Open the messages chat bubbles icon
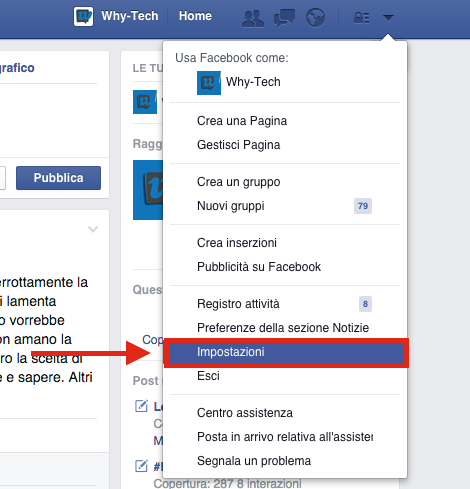The image size is (470, 489). click(x=284, y=18)
